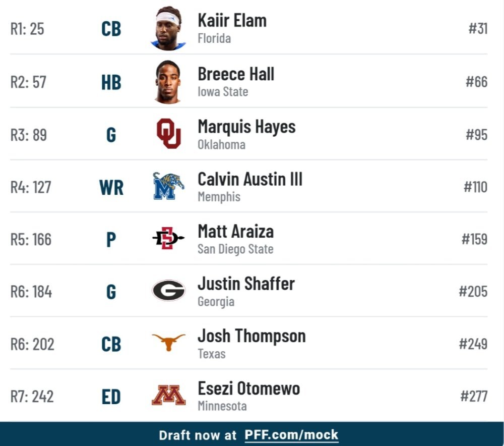504x446 pixels.
Task: Click the ED position label
Action: (111, 397)
